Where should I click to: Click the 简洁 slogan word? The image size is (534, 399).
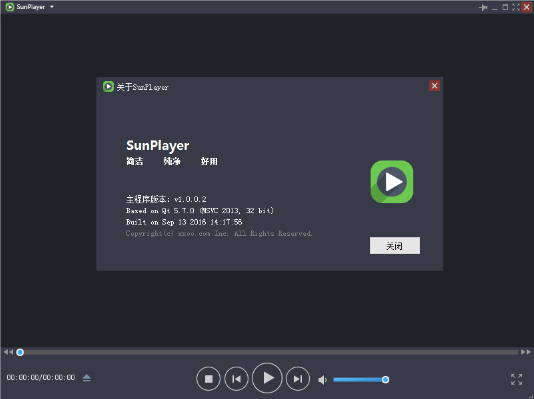coord(135,161)
